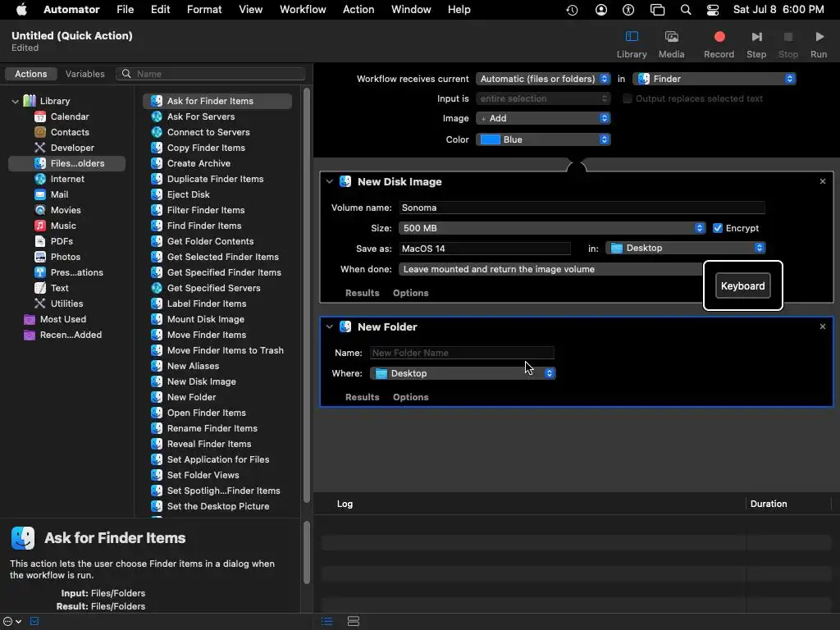This screenshot has height=630, width=840.
Task: Select Developer category in Library
Action: [x=72, y=148]
